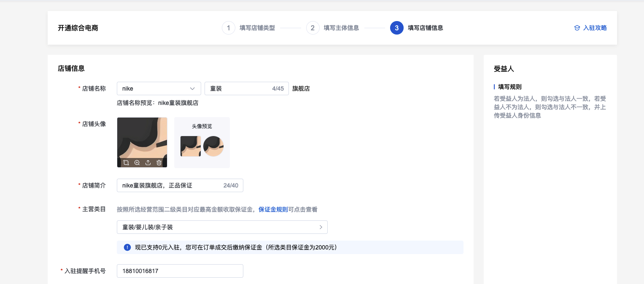Click the 入驻提醒手机号 phone number field
Screen dimensions: 644x284
180,271
